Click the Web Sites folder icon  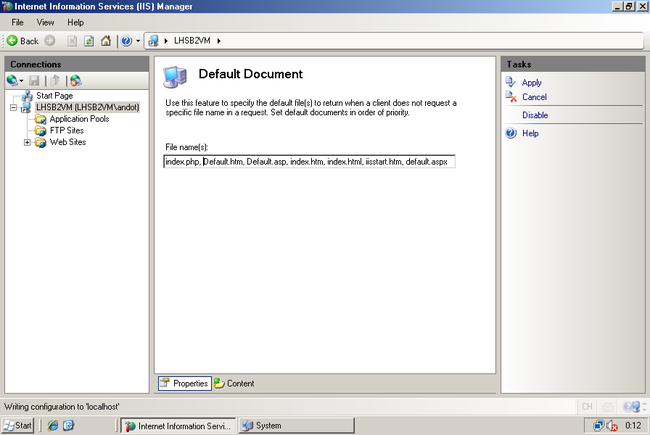tap(41, 142)
